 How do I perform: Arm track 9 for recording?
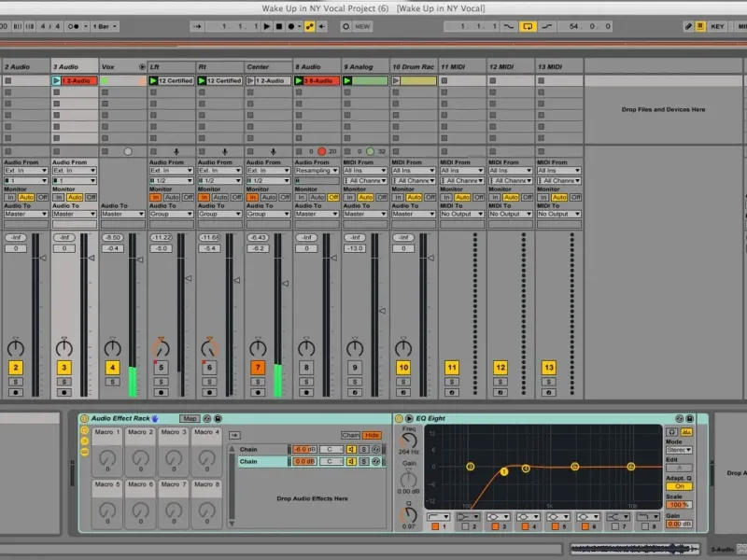355,393
